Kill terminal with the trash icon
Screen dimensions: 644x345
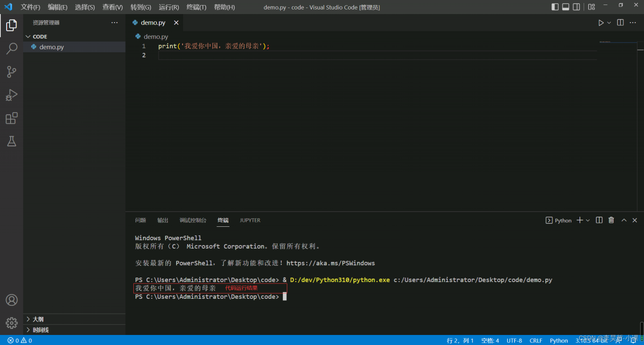[611, 220]
